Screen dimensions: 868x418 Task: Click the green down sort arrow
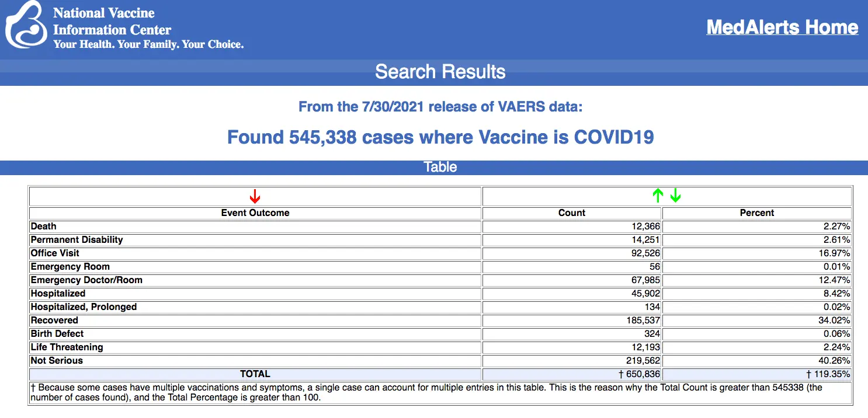tap(676, 196)
